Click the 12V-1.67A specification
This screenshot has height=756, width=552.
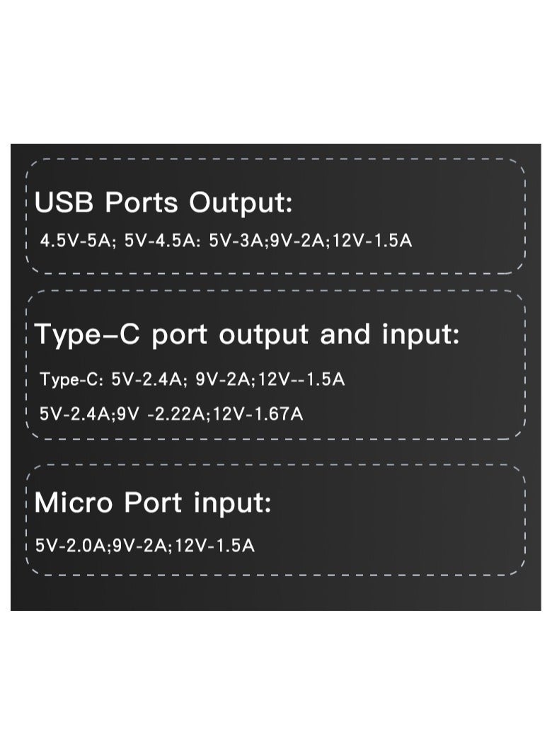258,413
